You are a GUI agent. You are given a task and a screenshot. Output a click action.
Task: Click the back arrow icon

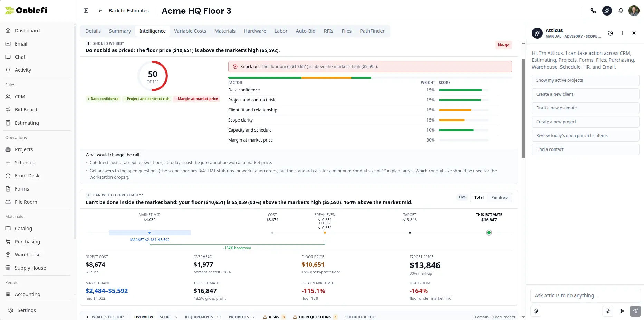(100, 11)
